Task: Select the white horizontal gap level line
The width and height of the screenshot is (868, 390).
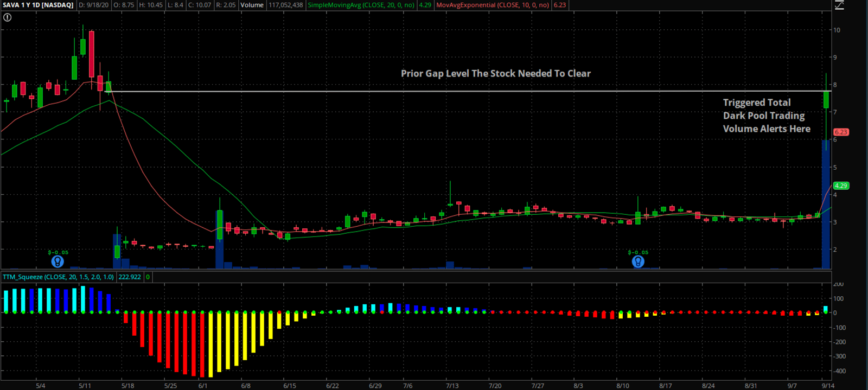Action: [x=467, y=91]
